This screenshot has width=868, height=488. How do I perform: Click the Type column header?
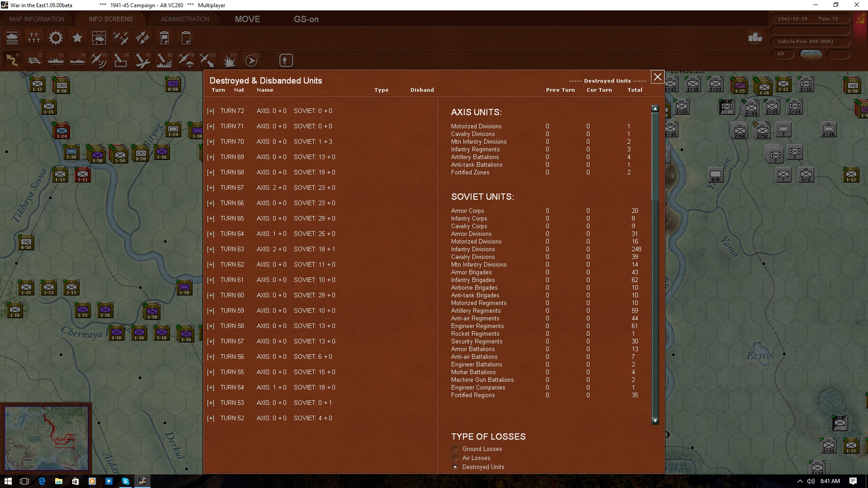[381, 90]
